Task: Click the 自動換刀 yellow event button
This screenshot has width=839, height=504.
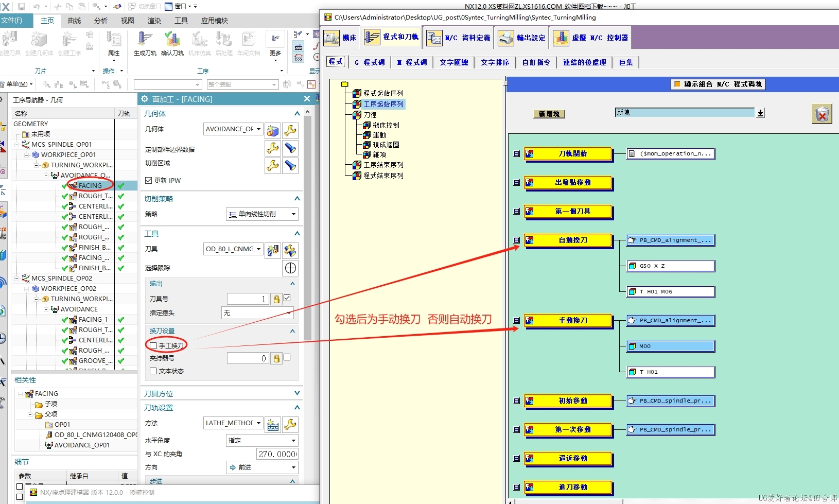Action: click(x=568, y=240)
